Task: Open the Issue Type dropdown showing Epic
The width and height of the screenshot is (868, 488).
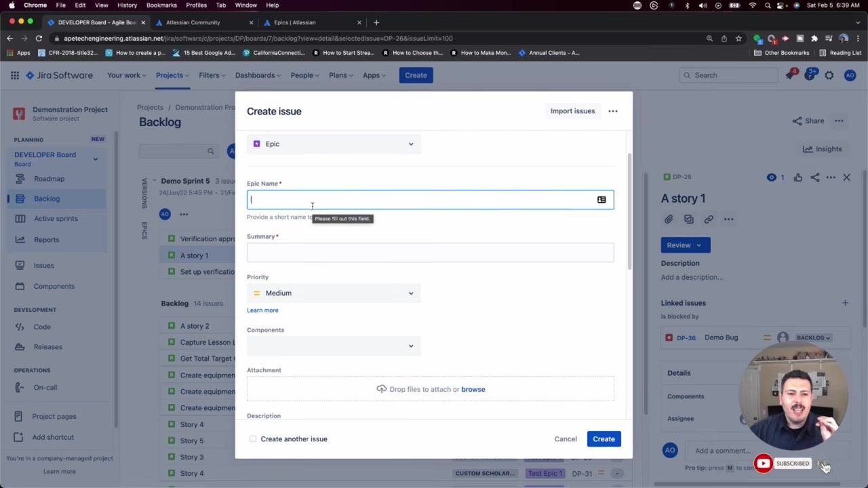Action: pos(334,144)
